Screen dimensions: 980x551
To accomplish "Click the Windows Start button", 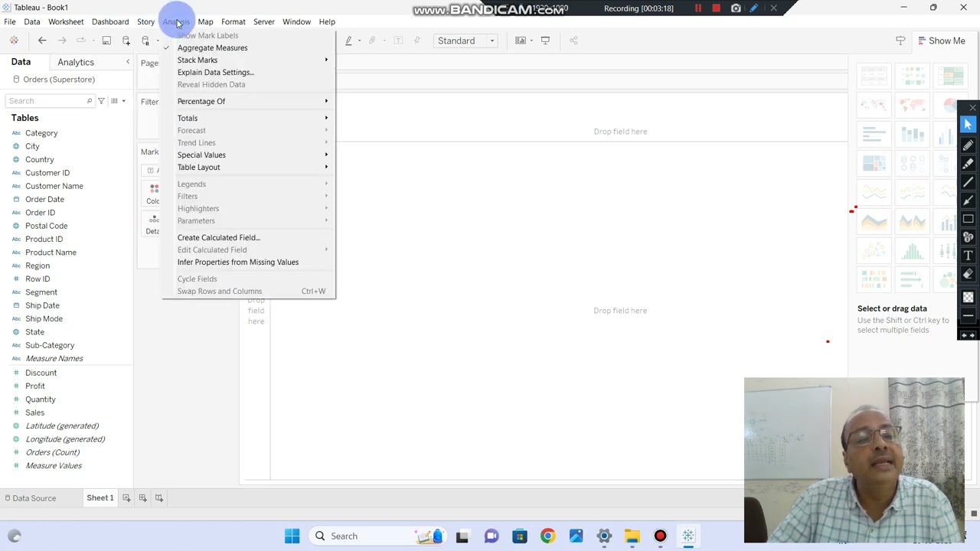I will (292, 536).
